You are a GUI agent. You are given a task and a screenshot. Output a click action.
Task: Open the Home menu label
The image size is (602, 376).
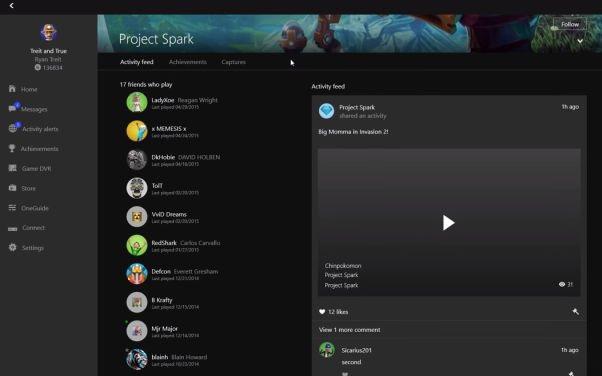coord(29,89)
